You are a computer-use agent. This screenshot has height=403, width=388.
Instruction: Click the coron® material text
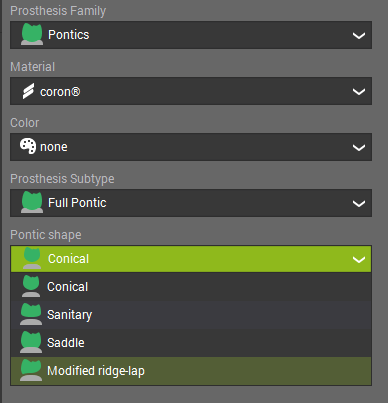pos(60,91)
